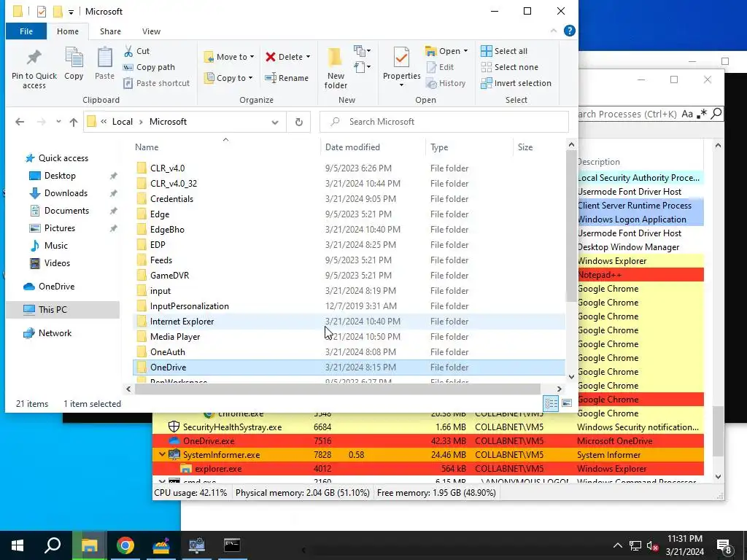Rename the selected OneDrive folder
The width and height of the screenshot is (747, 560).
pos(287,78)
